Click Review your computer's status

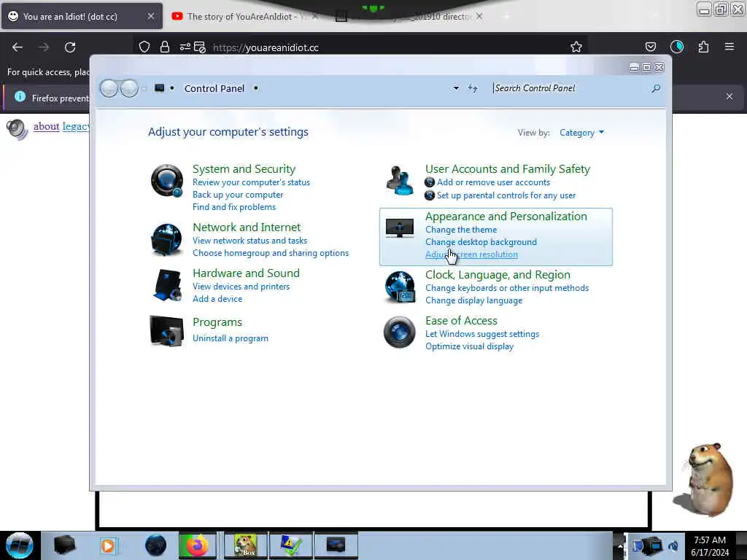coord(251,182)
